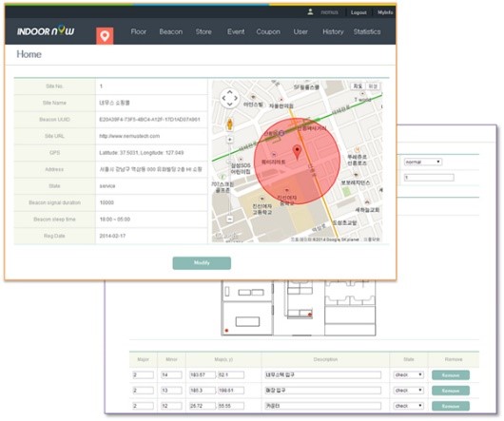Click the map zoom slider track
Screen dimensions: 504x421
click(229, 180)
